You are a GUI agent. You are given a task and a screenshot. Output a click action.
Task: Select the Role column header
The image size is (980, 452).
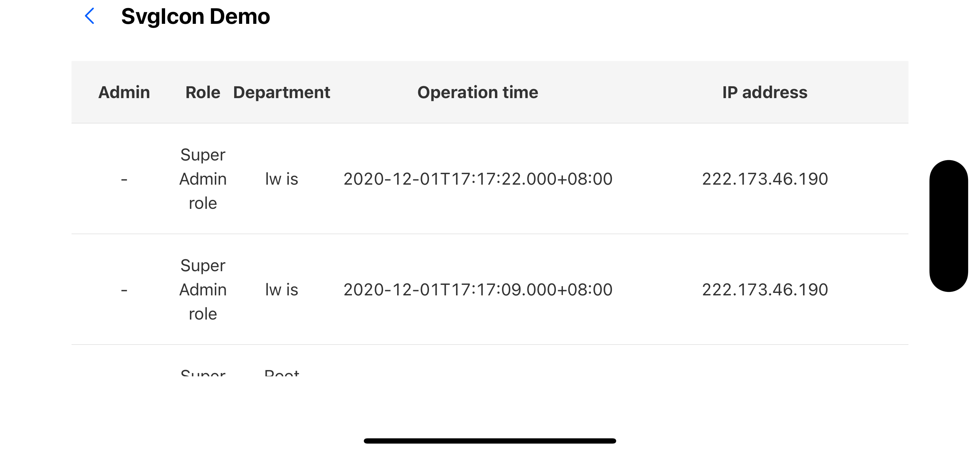pyautogui.click(x=203, y=92)
